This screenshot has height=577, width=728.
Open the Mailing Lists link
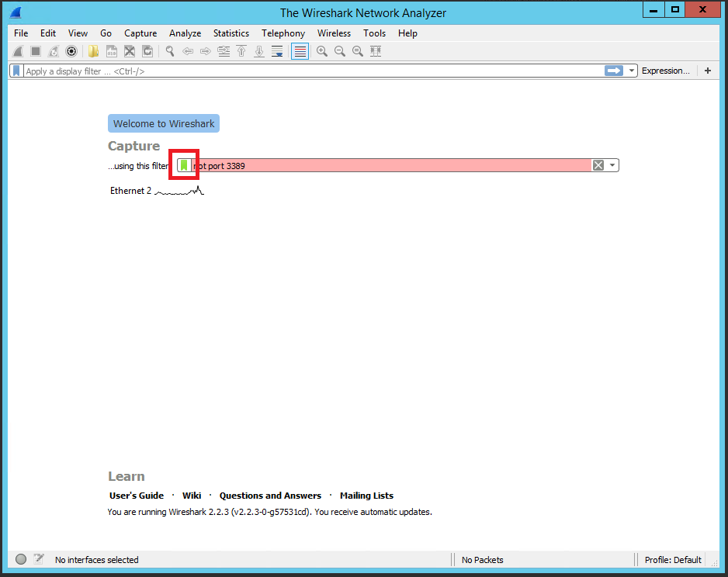367,496
